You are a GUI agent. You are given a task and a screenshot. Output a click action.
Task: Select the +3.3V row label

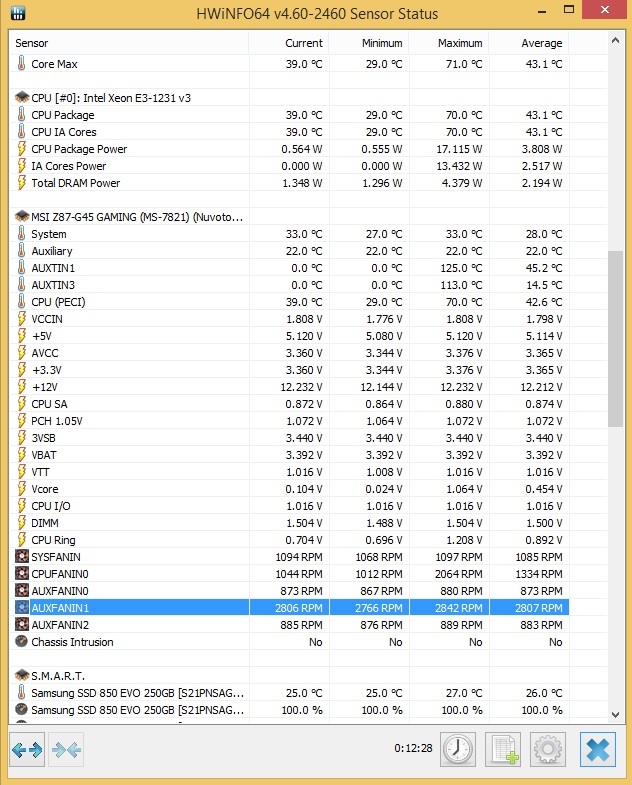tap(46, 370)
